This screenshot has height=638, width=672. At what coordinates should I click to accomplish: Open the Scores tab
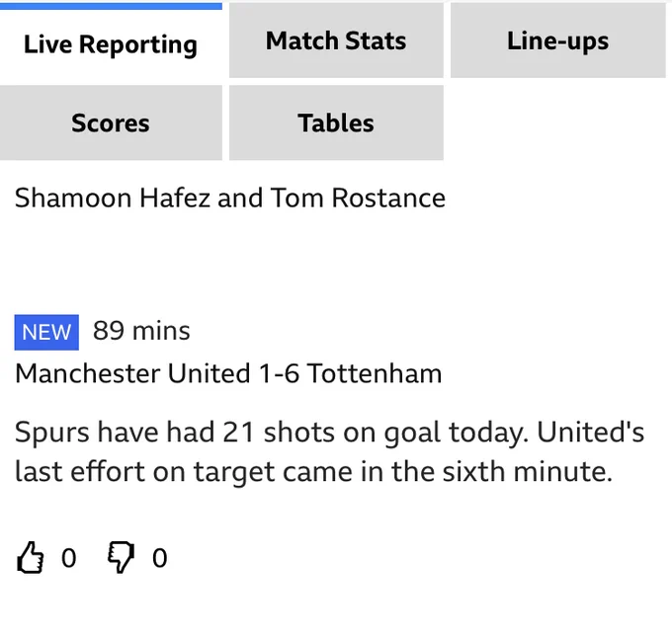pyautogui.click(x=111, y=122)
